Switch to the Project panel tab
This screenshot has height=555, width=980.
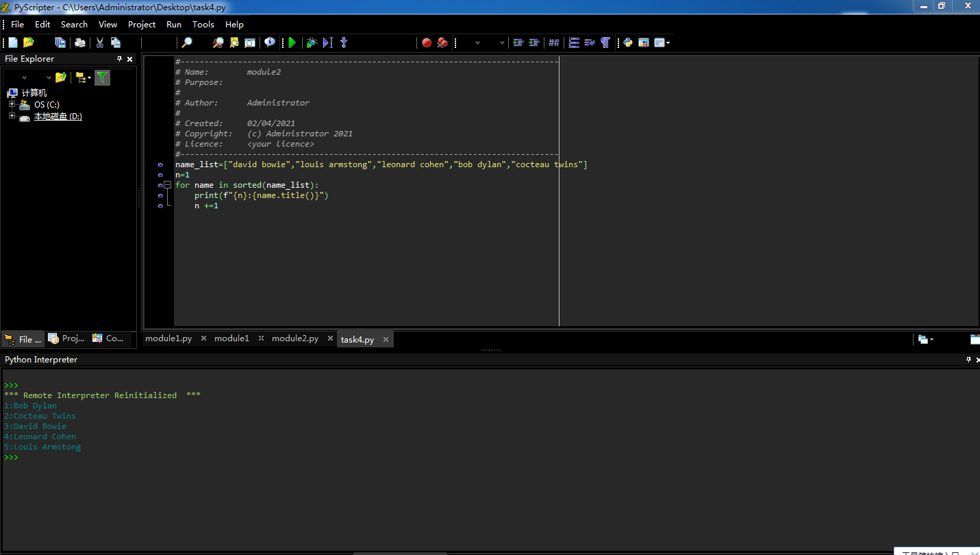tap(67, 338)
